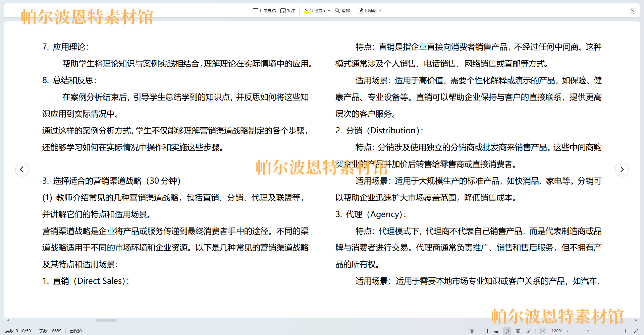Click the heading 3. 代理 (Agency):
Image resolution: width=644 pixels, height=335 pixels.
371,214
